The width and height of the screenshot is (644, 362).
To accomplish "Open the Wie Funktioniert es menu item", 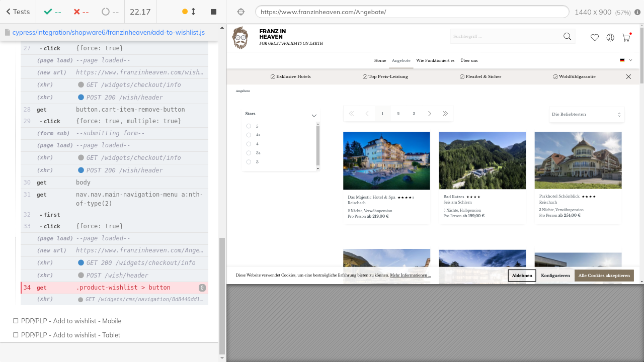I will coord(435,60).
